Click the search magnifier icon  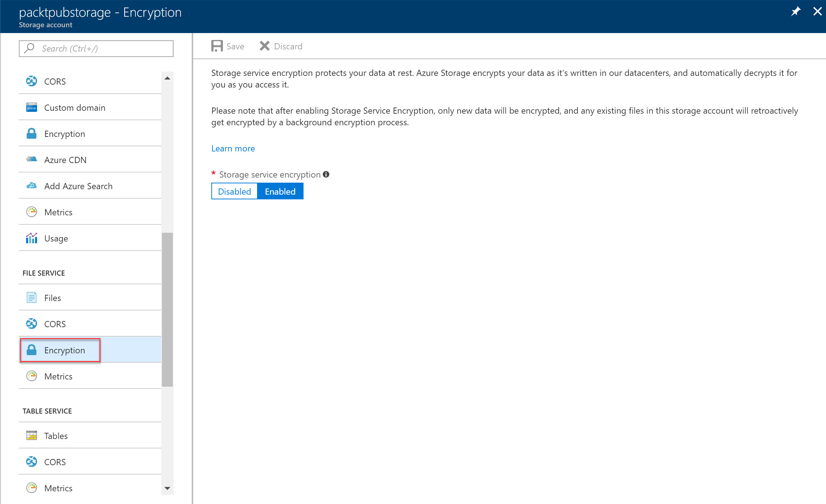click(29, 48)
